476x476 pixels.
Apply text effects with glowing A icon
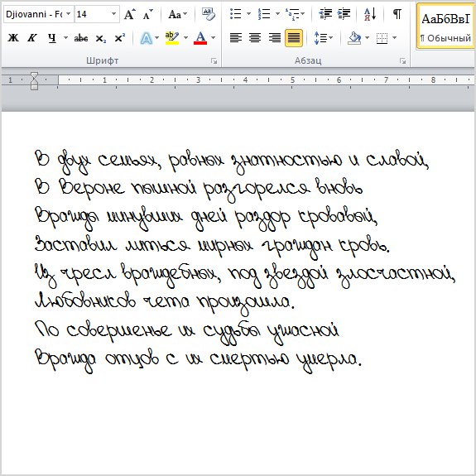coord(147,38)
